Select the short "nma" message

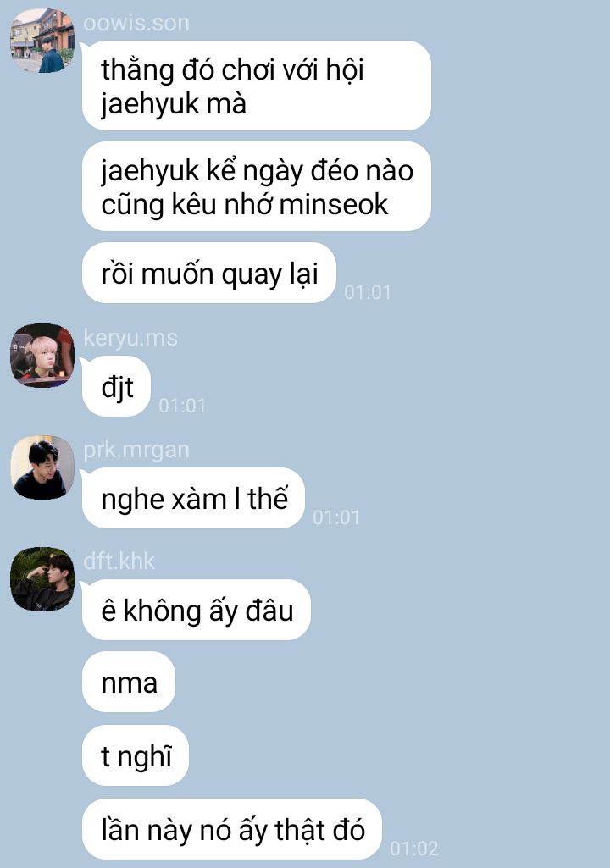click(129, 682)
